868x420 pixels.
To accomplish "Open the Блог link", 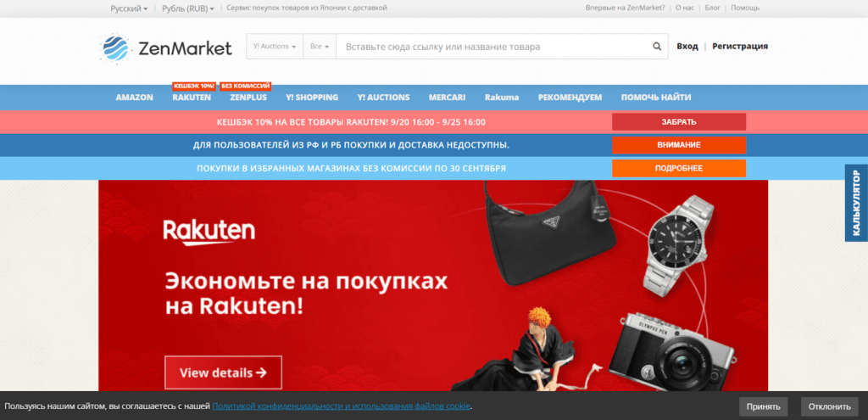I will 712,8.
